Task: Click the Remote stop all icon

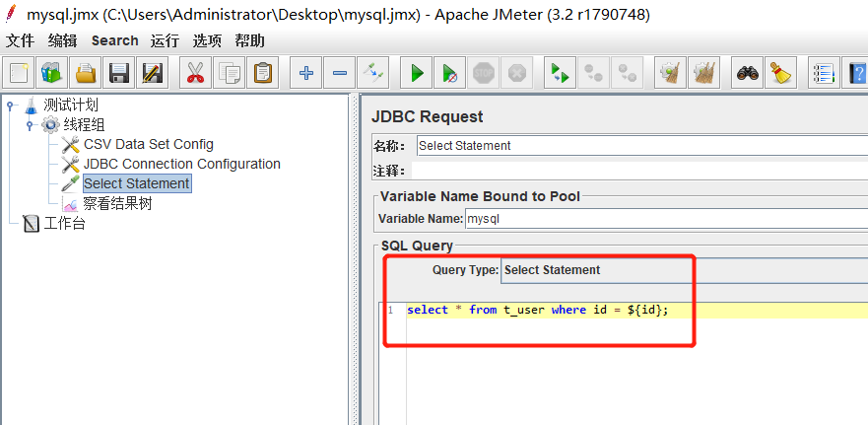Action: pos(593,73)
